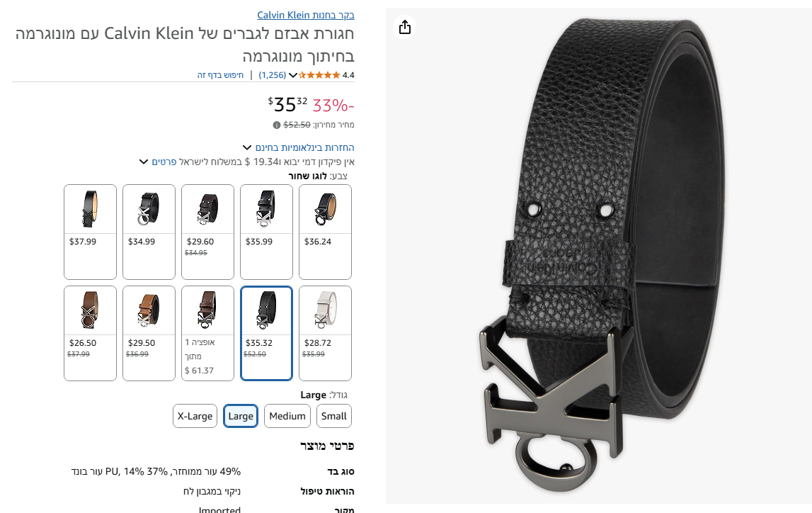
Task: Click the share icon above product image
Action: point(405,27)
